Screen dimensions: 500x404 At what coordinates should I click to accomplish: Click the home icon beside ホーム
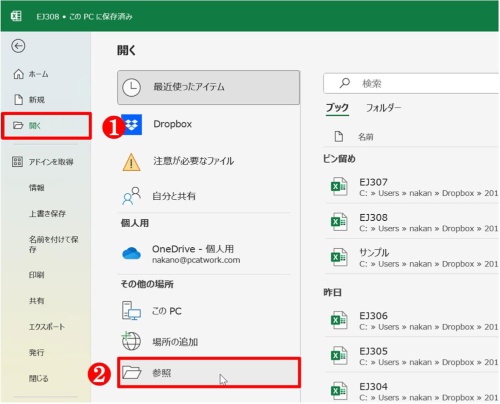18,74
